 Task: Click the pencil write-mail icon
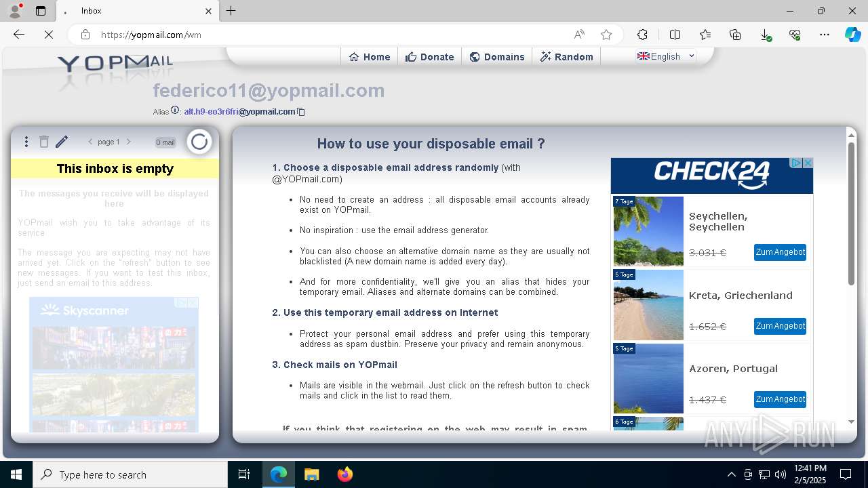62,142
